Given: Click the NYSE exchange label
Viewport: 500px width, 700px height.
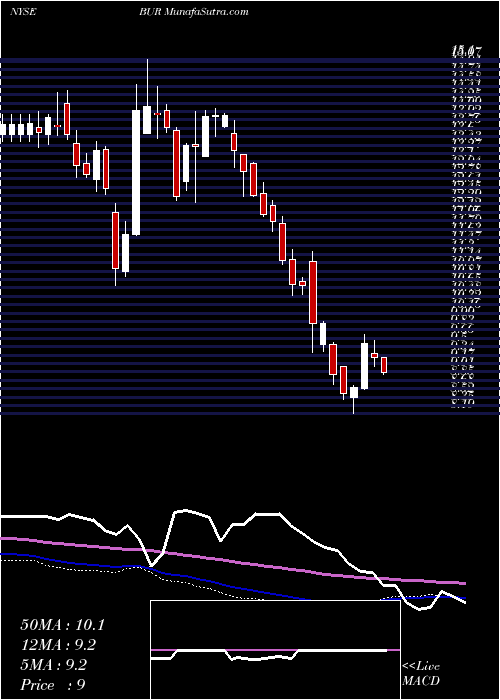Looking at the screenshot, I should tap(23, 12).
